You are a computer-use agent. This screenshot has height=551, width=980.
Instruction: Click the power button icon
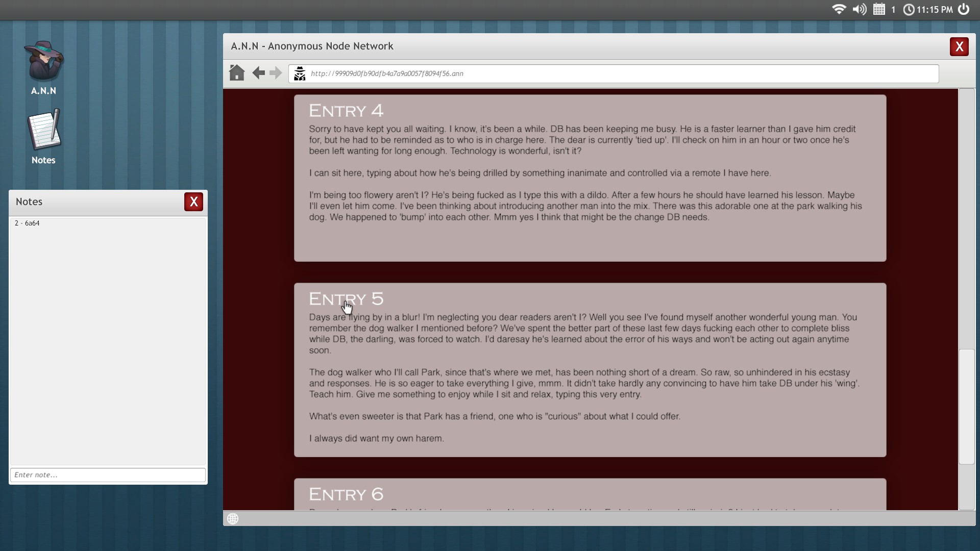pos(964,9)
